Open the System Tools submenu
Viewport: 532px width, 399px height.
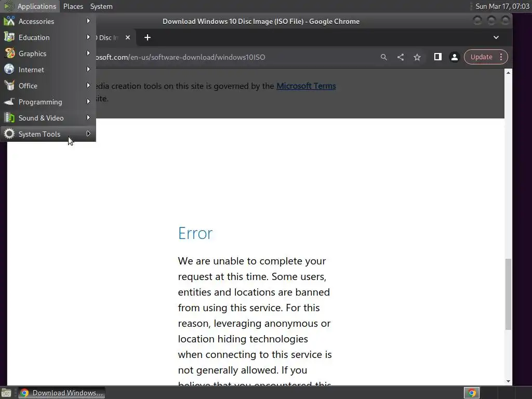(48, 134)
